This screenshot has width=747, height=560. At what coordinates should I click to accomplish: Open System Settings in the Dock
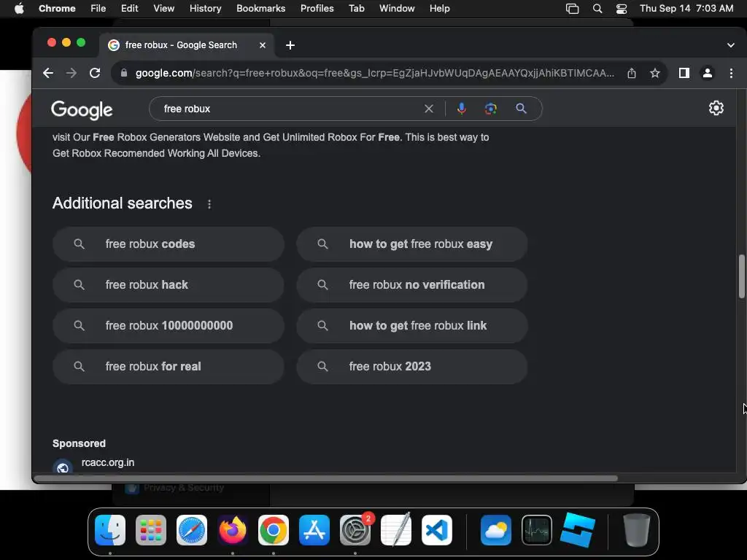(x=355, y=530)
